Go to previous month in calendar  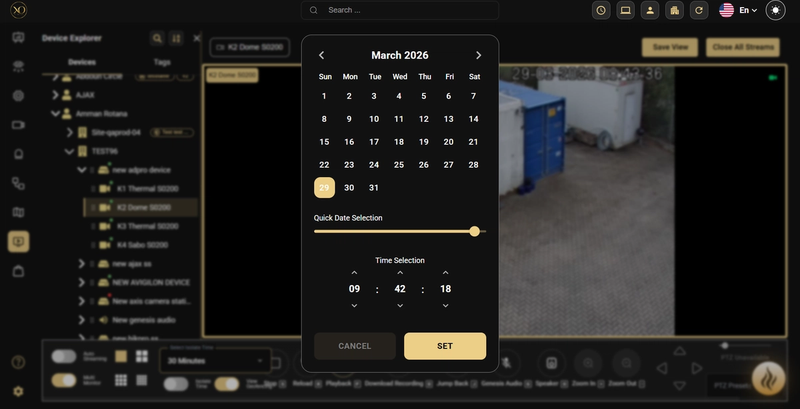pyautogui.click(x=321, y=55)
